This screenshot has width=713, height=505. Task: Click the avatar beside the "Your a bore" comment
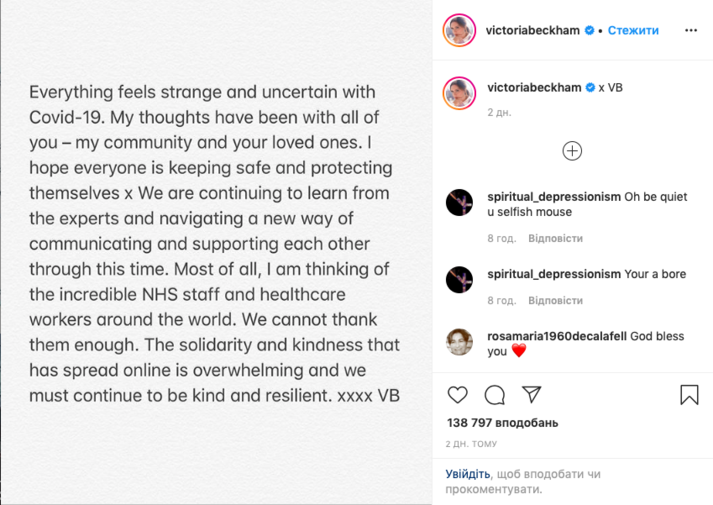[459, 279]
